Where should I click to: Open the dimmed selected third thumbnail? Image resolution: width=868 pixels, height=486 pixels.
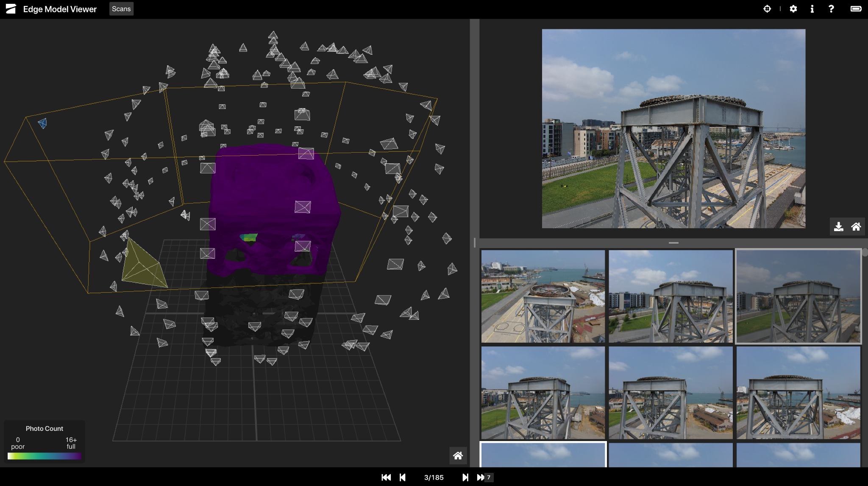click(798, 296)
